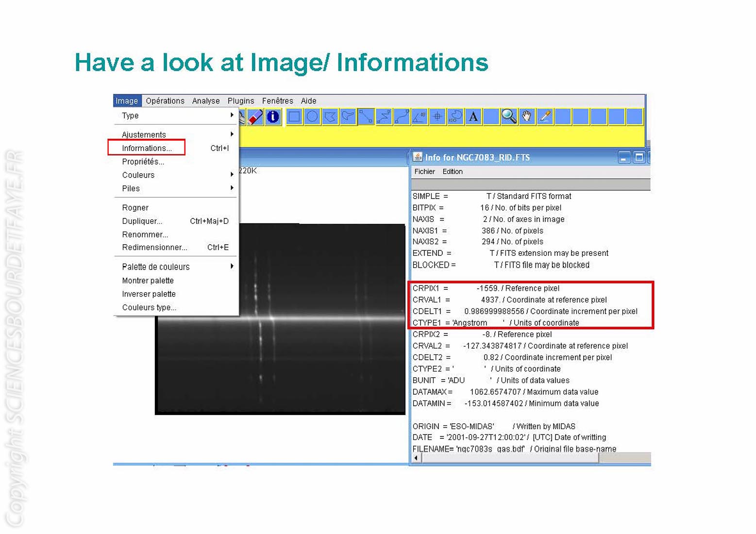Click the Info window left scroll arrow
This screenshot has width=756, height=534.
(416, 458)
